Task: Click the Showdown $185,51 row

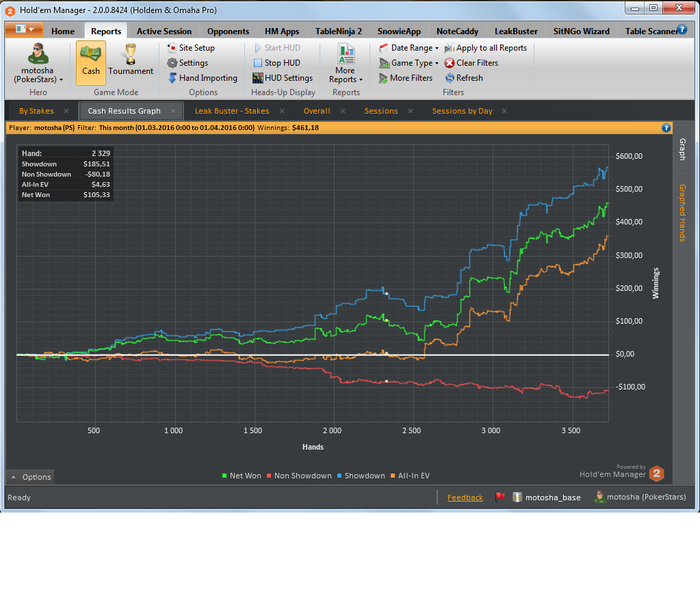Action: (x=66, y=164)
